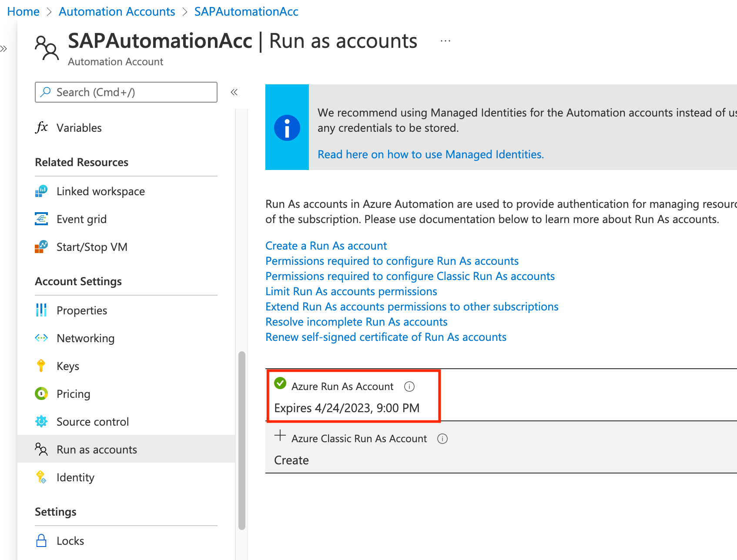Open Locks menu item
This screenshot has height=560, width=737.
point(126,541)
